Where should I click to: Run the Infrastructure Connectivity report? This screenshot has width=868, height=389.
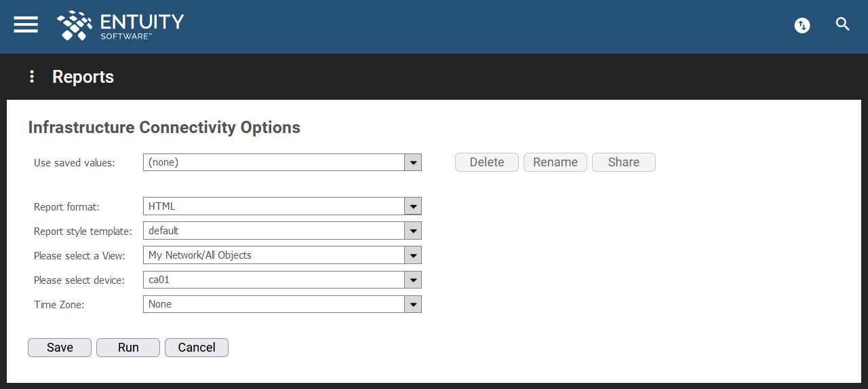pos(128,348)
